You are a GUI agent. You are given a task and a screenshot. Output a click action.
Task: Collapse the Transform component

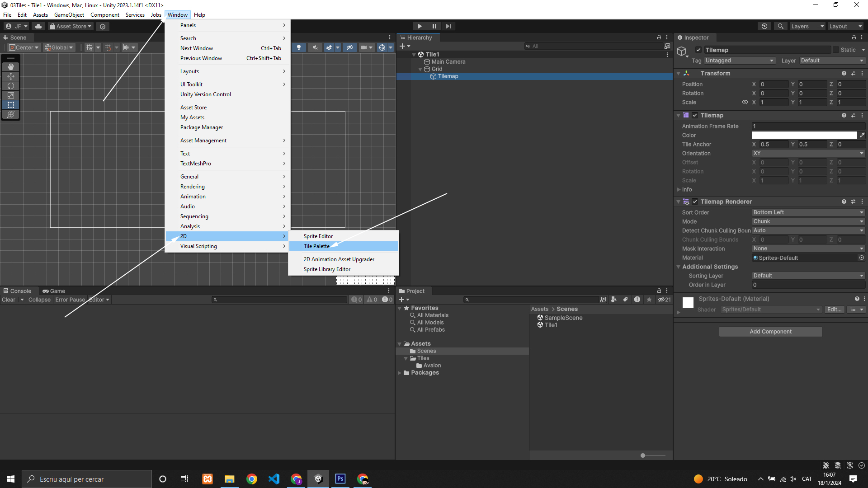(678, 73)
